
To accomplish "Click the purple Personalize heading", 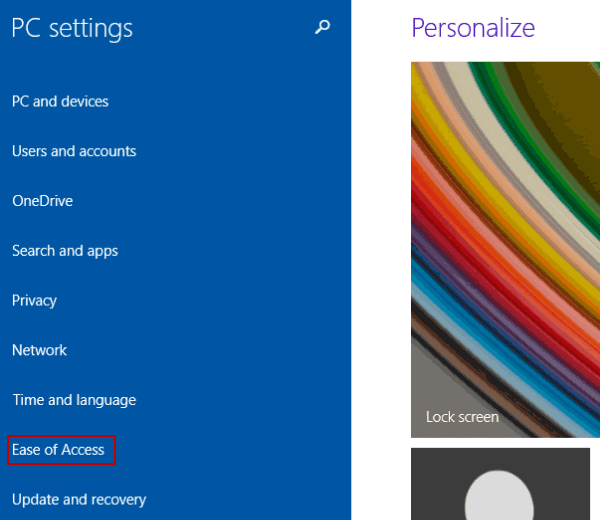I will pos(473,28).
